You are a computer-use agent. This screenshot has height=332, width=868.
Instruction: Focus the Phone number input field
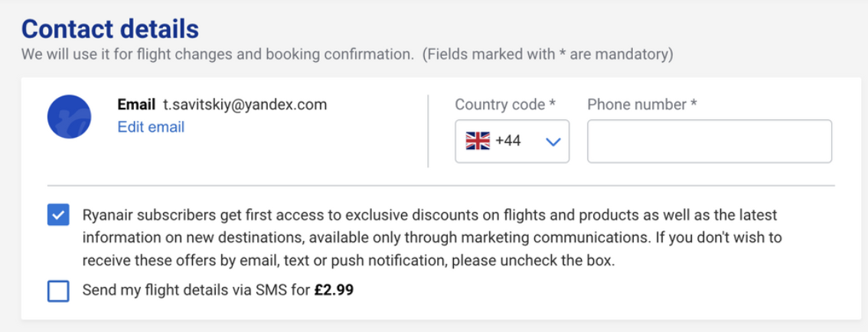[710, 142]
